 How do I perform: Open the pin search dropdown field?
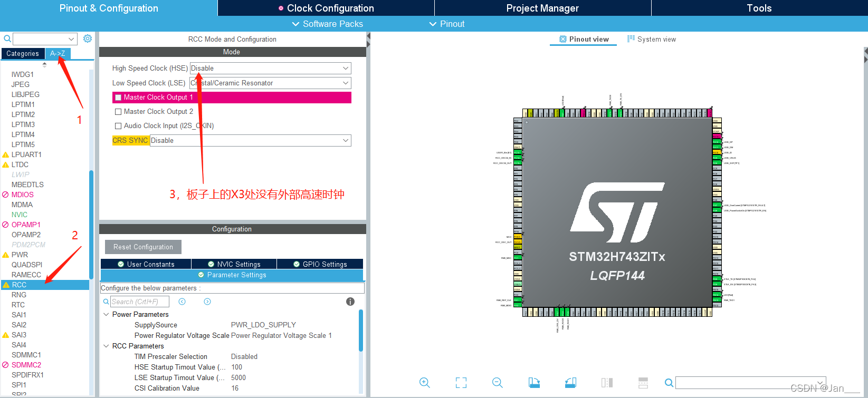click(751, 383)
